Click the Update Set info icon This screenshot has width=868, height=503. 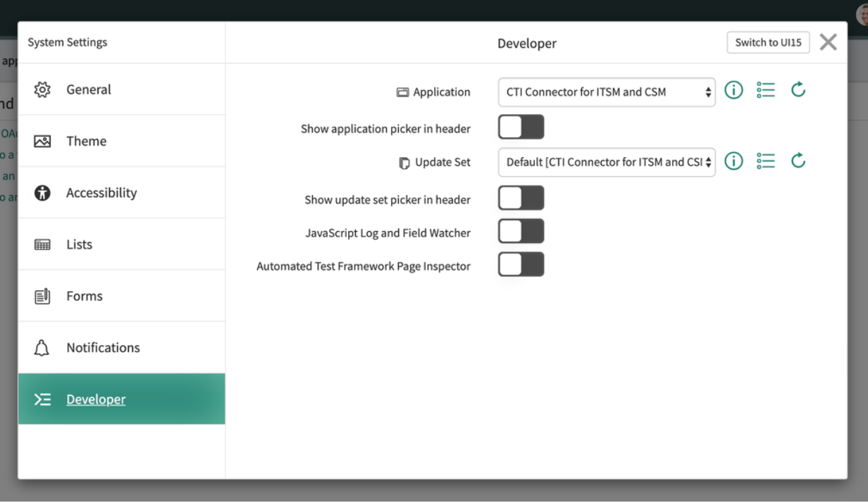pyautogui.click(x=733, y=161)
